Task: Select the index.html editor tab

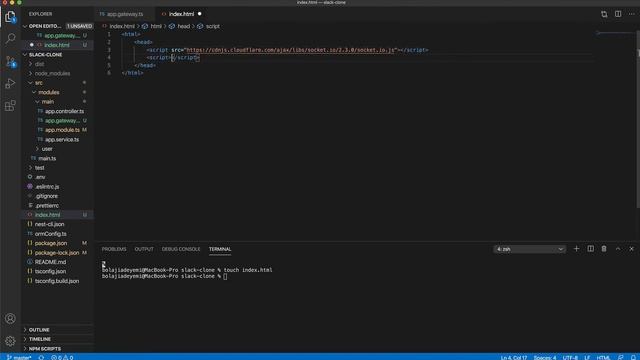Action: point(181,14)
